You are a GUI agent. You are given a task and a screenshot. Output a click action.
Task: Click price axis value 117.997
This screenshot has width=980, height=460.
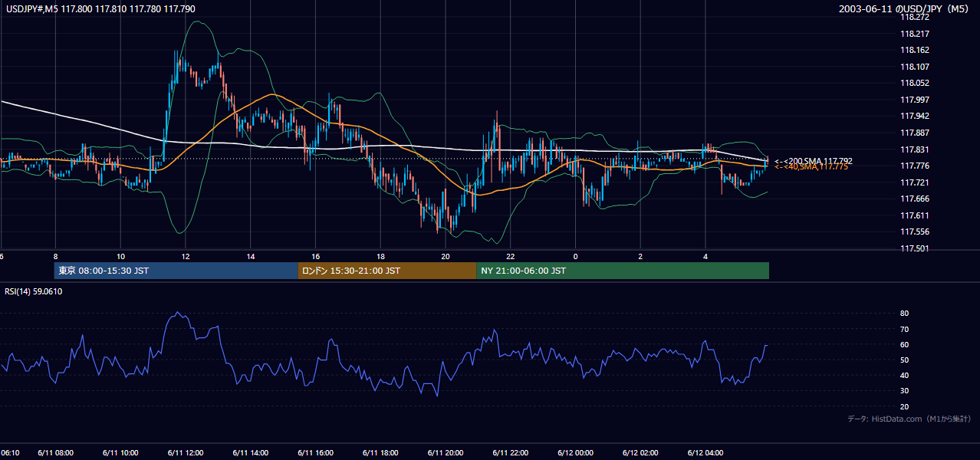click(913, 100)
